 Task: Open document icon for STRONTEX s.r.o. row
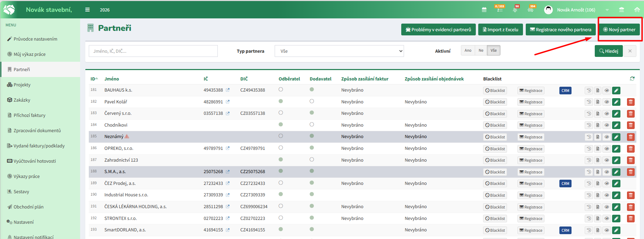[598, 219]
